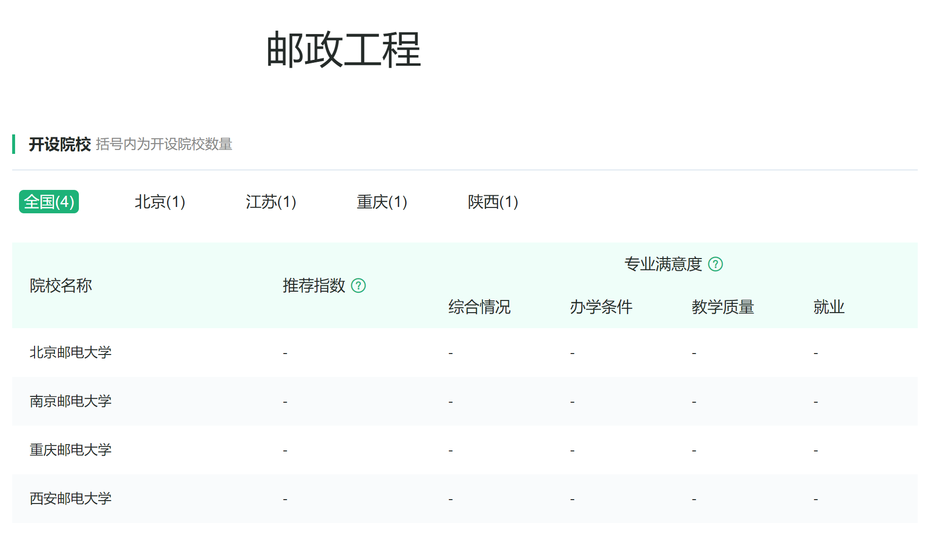Open the 推荐指数 help question-mark icon
Image resolution: width=927 pixels, height=560 pixels.
358,285
